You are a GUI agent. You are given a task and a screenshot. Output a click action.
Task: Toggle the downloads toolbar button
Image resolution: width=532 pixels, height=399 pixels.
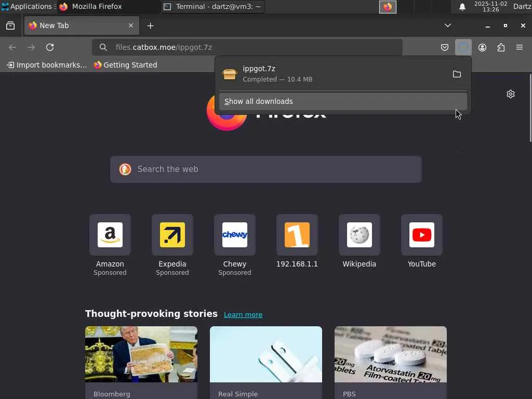tap(463, 47)
